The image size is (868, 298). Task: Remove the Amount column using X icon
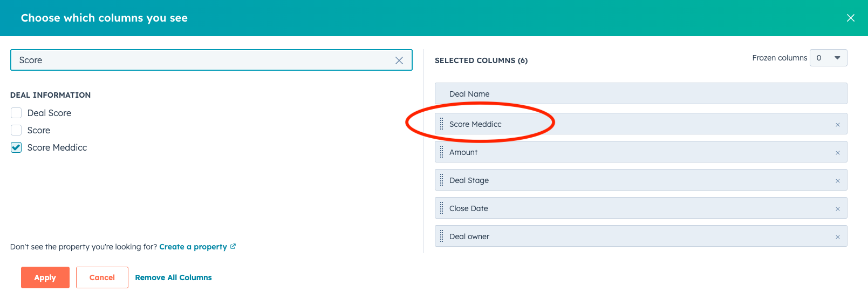[837, 153]
